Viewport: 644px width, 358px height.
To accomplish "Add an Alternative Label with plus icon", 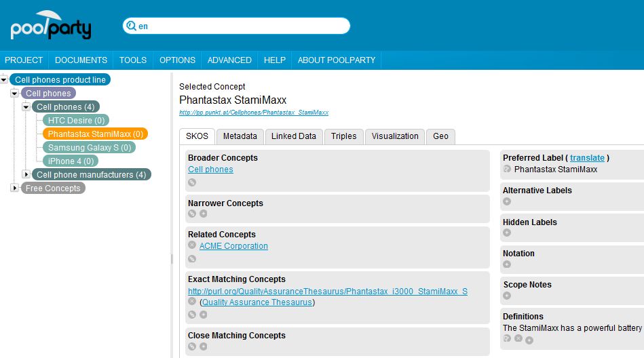I will pyautogui.click(x=507, y=201).
